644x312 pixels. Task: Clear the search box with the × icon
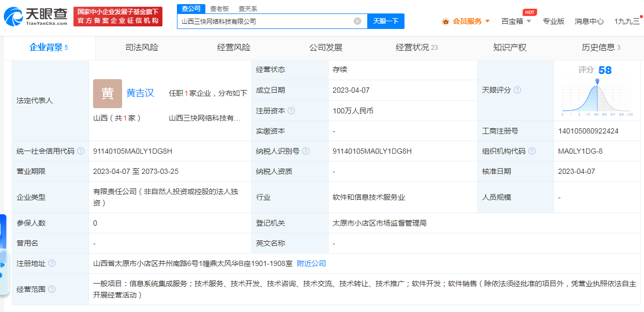point(356,21)
